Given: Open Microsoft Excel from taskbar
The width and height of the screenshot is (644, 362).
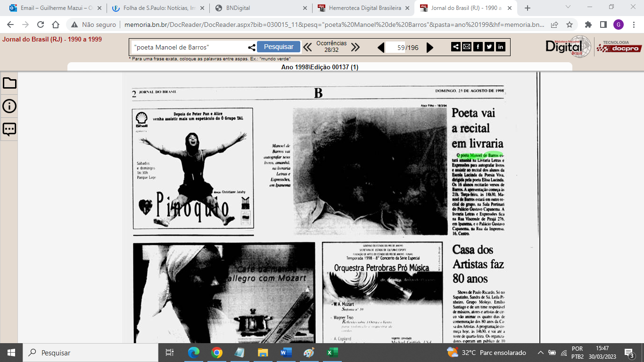Looking at the screenshot, I should [332, 353].
